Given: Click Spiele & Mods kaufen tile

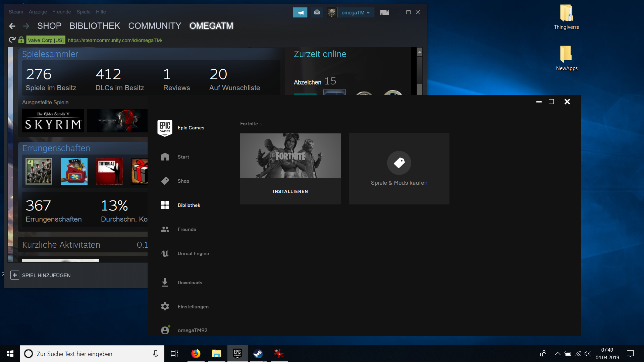Looking at the screenshot, I should click(x=399, y=169).
